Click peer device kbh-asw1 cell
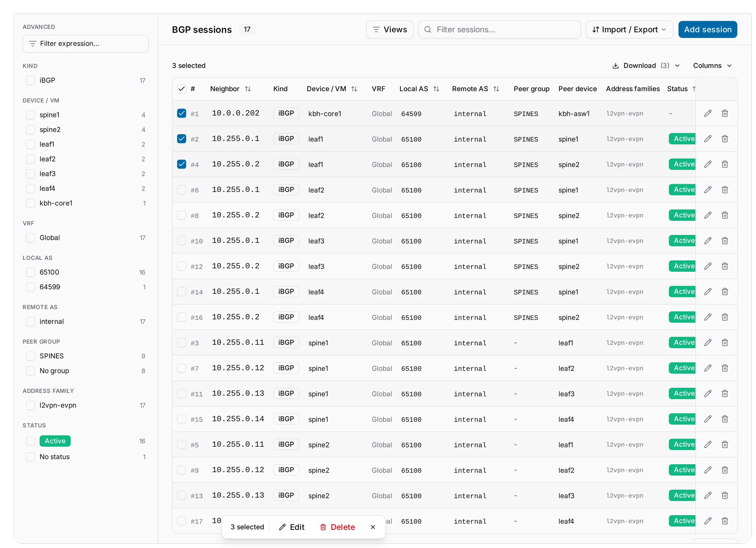Viewport: 756px width, 548px height. tap(574, 114)
